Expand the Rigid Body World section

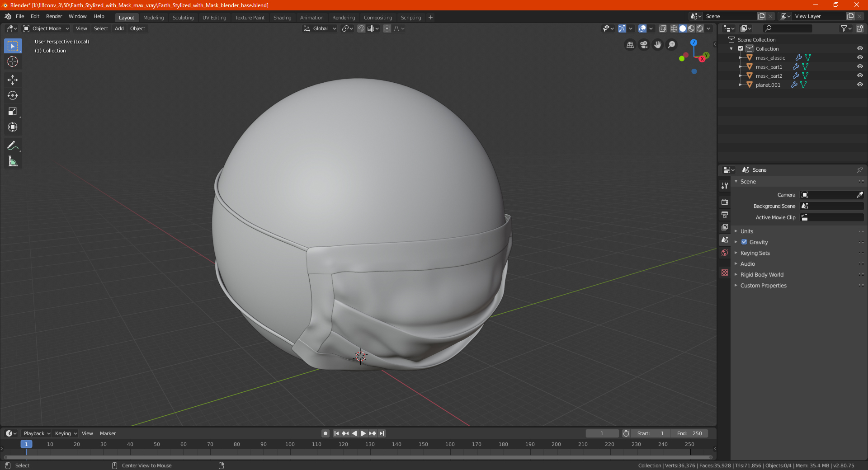pos(761,275)
